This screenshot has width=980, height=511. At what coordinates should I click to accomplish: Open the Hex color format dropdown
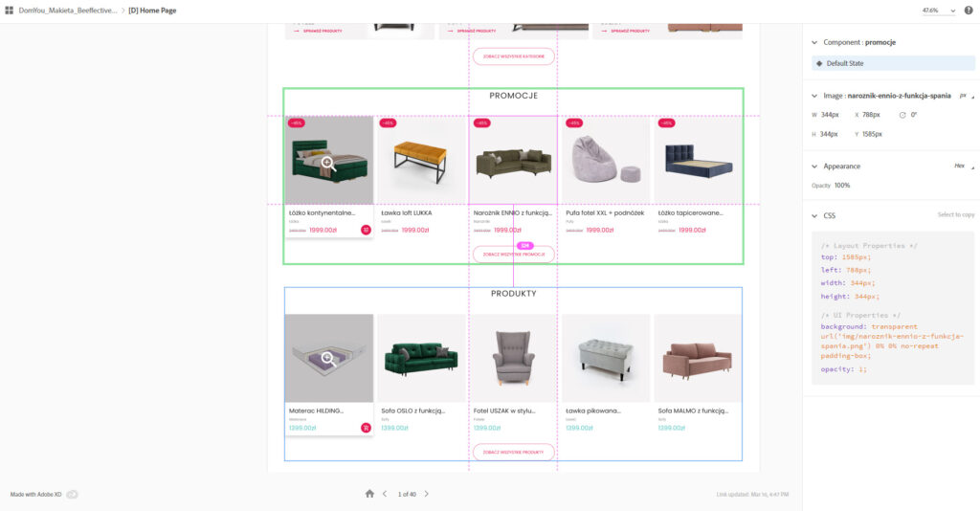[964, 167]
